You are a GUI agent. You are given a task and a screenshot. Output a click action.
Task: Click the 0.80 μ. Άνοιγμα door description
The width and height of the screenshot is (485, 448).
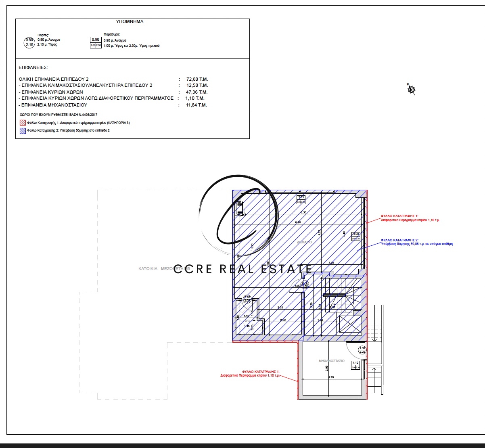pos(49,40)
